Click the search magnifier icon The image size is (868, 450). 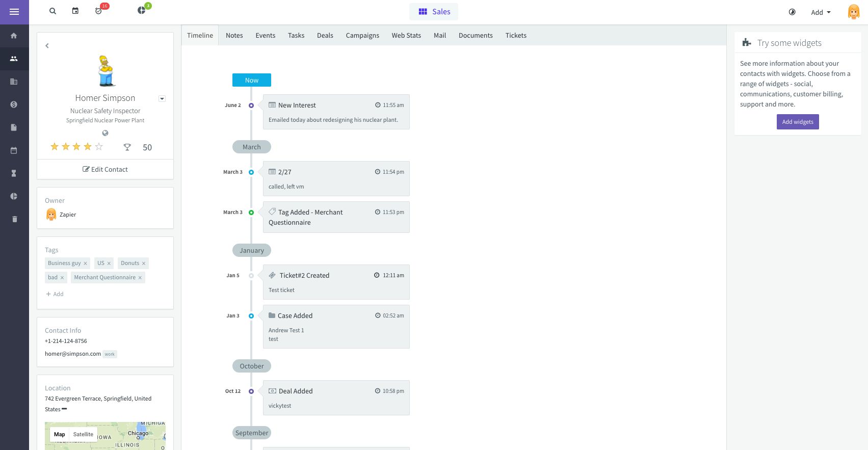tap(52, 11)
